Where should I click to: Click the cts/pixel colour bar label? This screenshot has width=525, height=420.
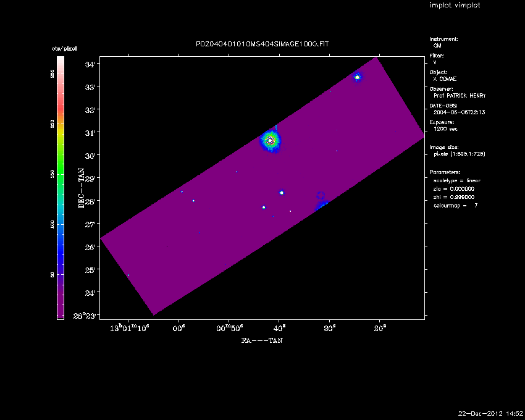64,48
